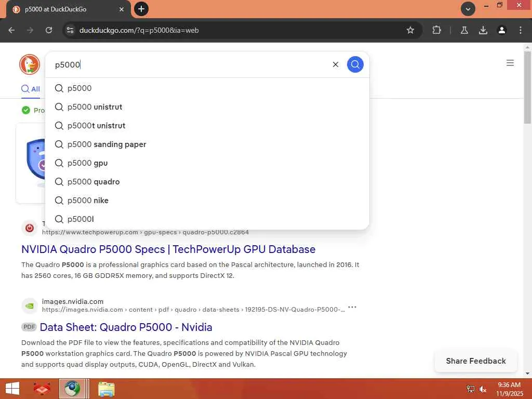Click the DuckDuckGo logo icon
532x399 pixels.
click(x=30, y=64)
